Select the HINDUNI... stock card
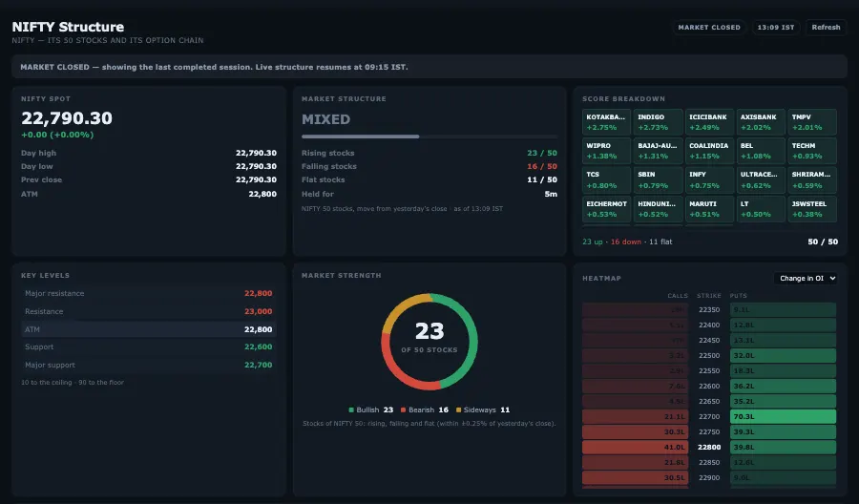 tap(658, 209)
